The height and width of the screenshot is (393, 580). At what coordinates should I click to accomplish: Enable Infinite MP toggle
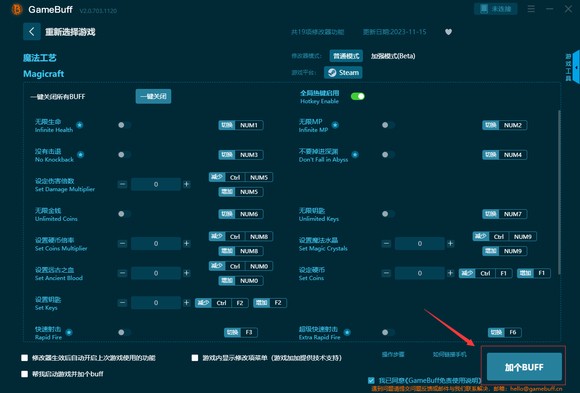point(388,125)
